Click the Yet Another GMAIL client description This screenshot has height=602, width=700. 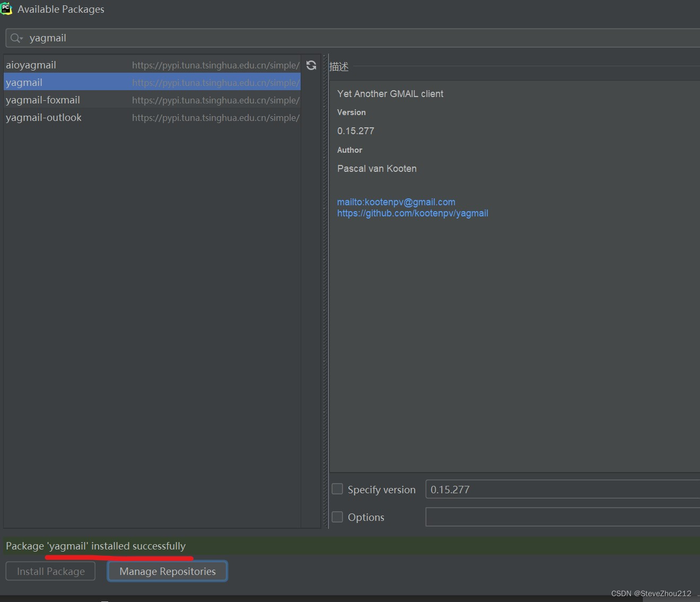pos(390,94)
